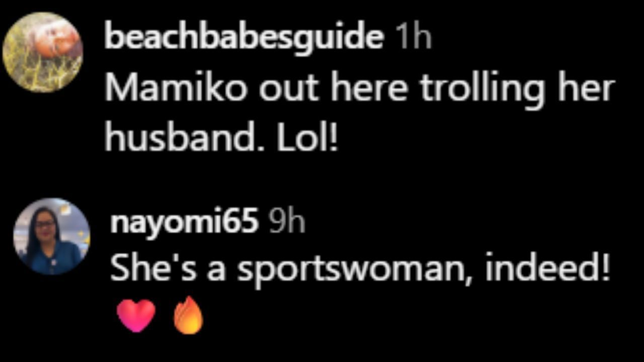Viewport: 644px width, 362px height.
Task: Click the word "indeed!" in nayomi65's comment
Action: pyautogui.click(x=547, y=268)
